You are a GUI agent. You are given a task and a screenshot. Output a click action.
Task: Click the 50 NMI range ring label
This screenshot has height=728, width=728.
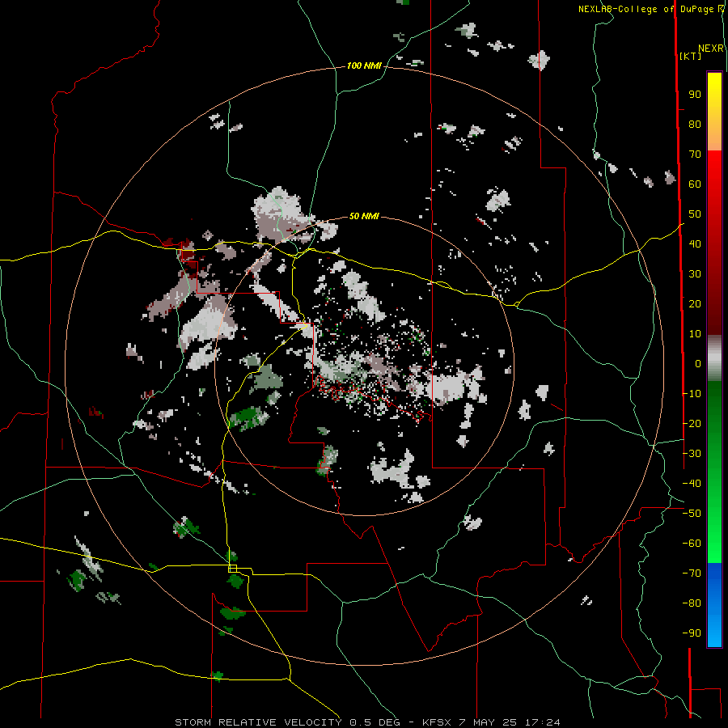[x=364, y=216]
